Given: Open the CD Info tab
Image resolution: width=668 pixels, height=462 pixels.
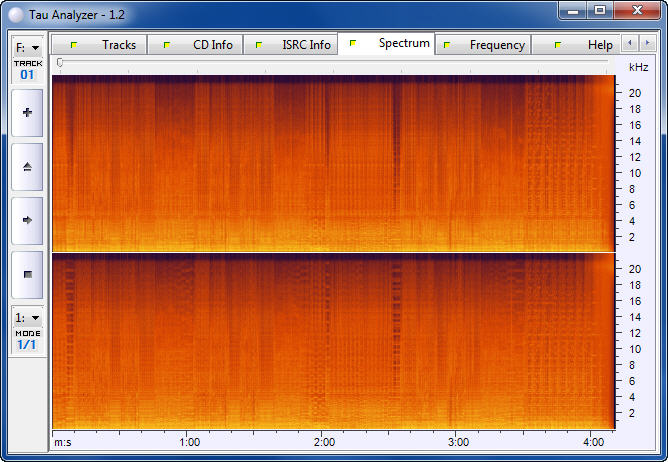Looking at the screenshot, I should [200, 45].
